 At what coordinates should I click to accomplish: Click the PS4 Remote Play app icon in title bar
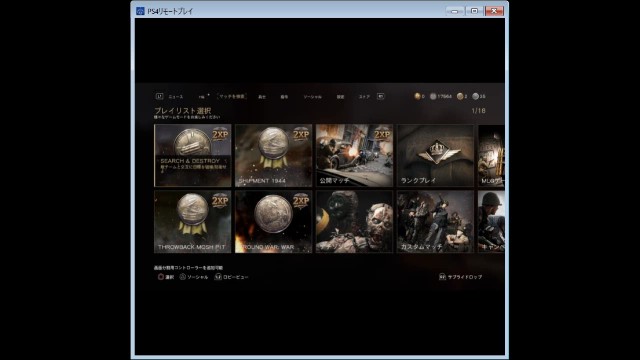pyautogui.click(x=140, y=11)
